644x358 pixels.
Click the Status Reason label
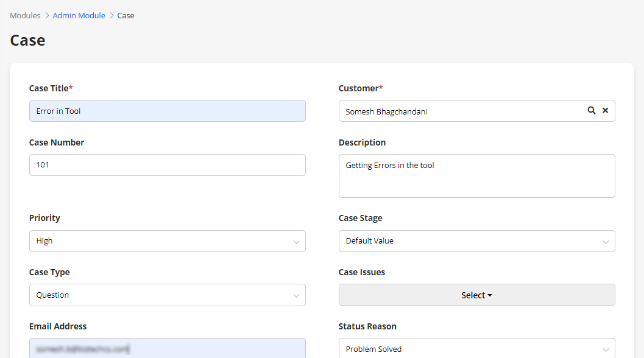[x=367, y=326]
